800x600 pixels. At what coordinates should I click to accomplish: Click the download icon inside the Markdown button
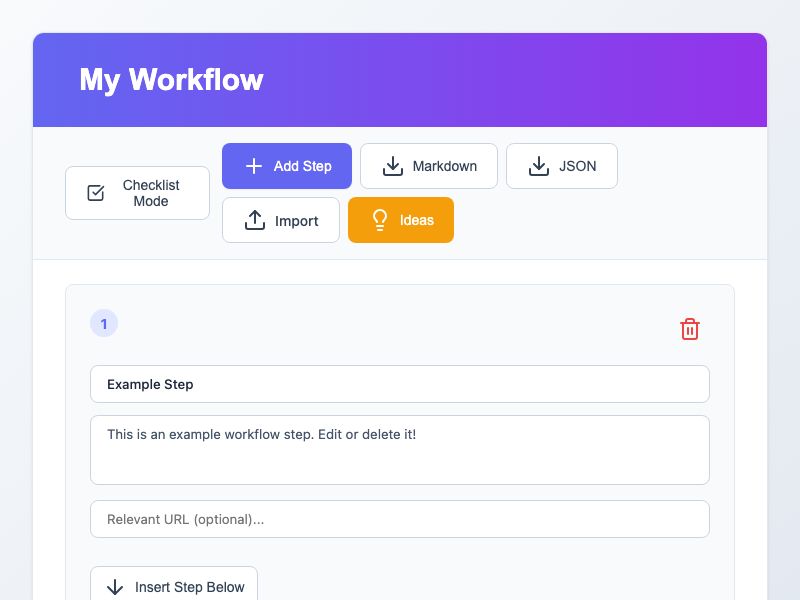point(392,166)
